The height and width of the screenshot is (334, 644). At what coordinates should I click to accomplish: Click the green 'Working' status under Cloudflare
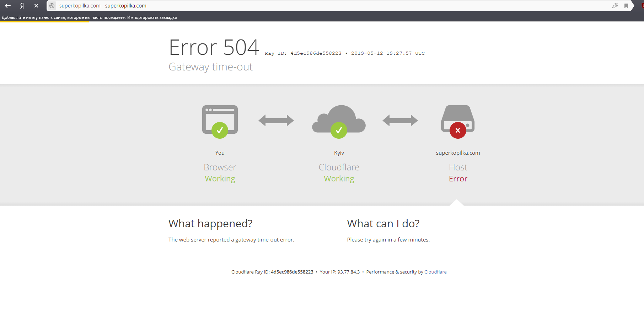click(339, 179)
